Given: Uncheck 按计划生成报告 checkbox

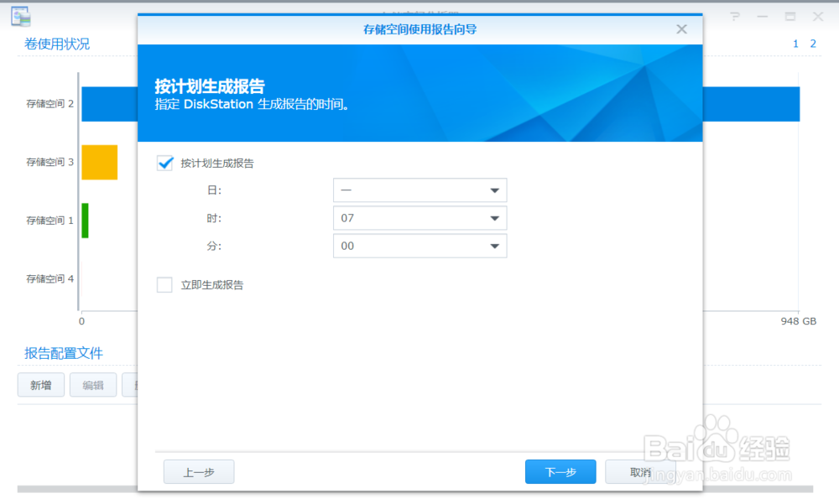Looking at the screenshot, I should (164, 163).
